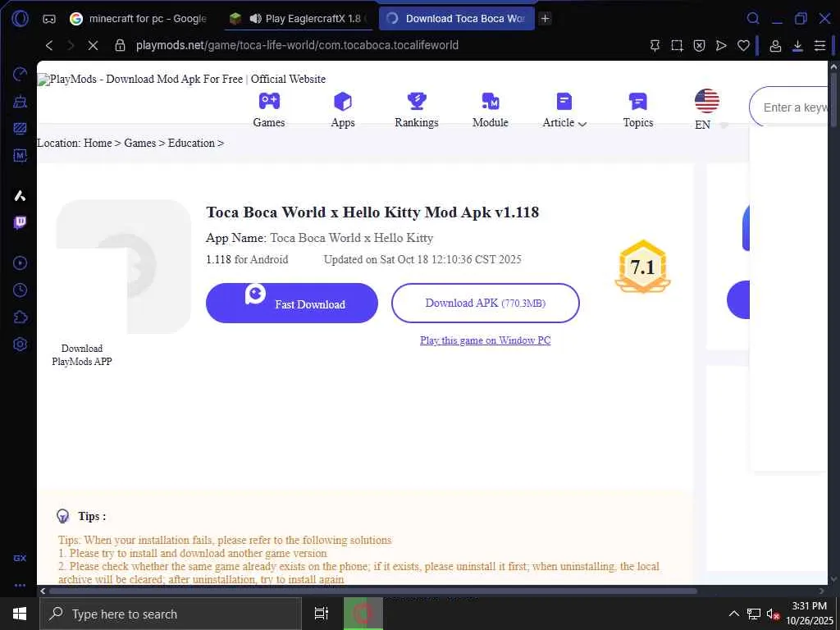Screen dimensions: 840x630
Task: Open the profile account icon
Action: coord(775,46)
